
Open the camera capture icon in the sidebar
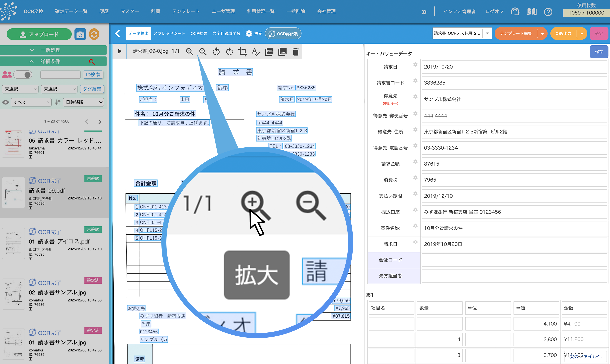click(80, 34)
